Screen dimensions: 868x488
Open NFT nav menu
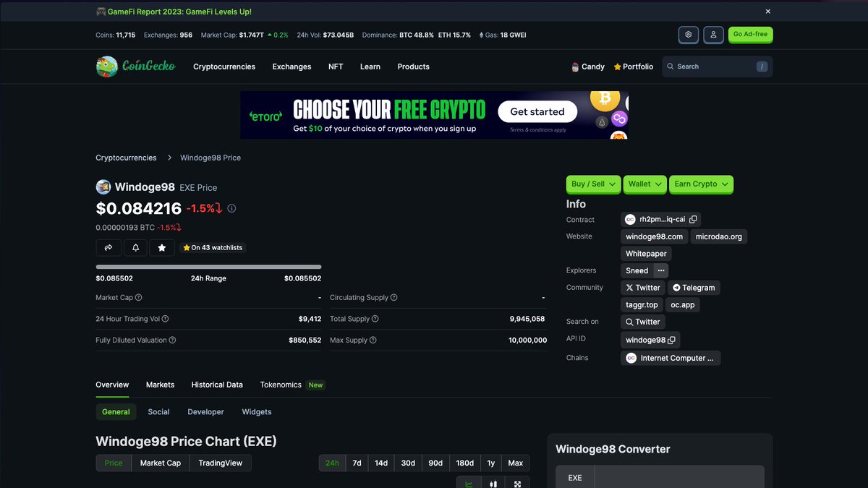coord(336,67)
